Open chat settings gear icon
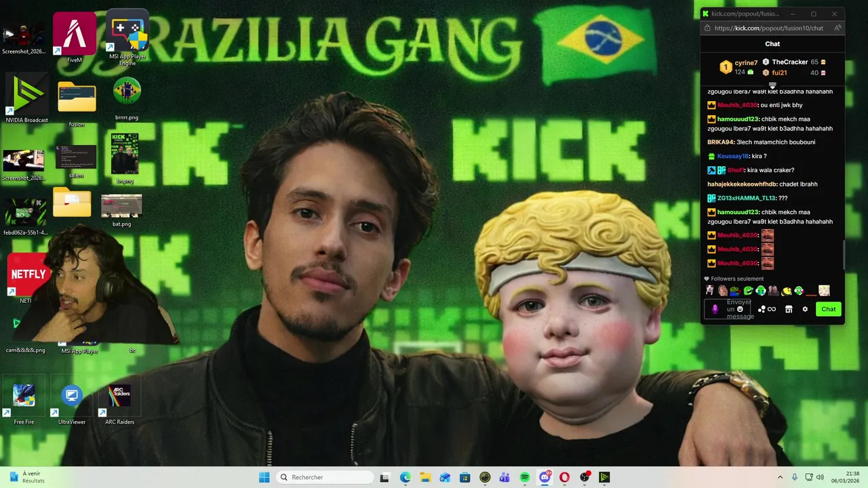 coord(805,309)
